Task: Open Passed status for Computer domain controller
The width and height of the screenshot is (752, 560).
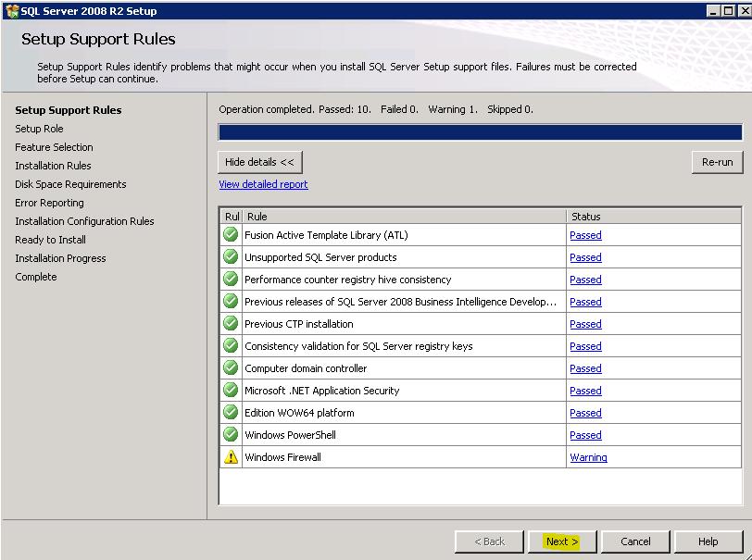Action: tap(585, 368)
